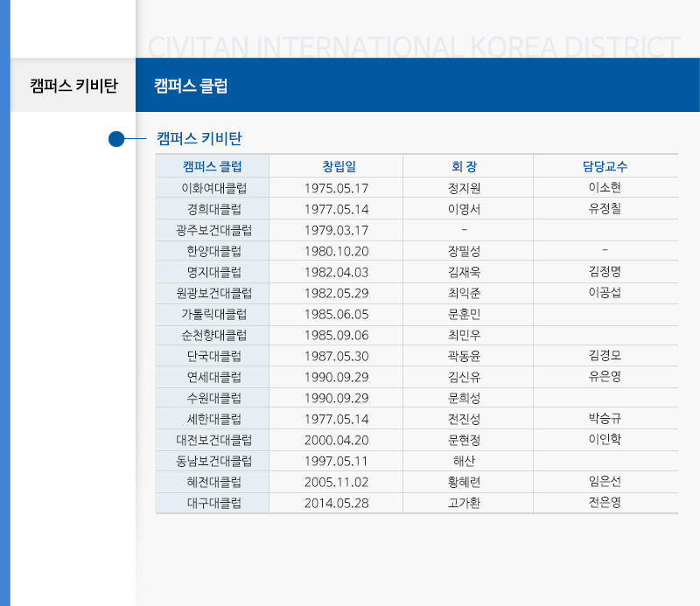Select the 명지대클럽 cell

[213, 272]
